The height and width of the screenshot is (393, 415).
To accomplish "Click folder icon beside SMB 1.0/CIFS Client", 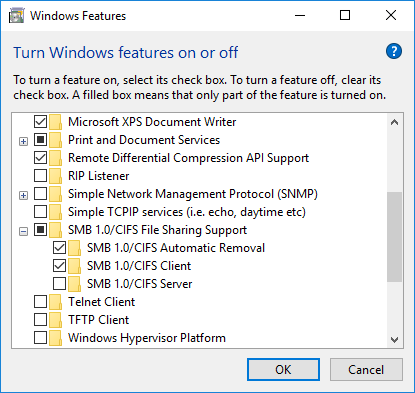I will [x=74, y=266].
